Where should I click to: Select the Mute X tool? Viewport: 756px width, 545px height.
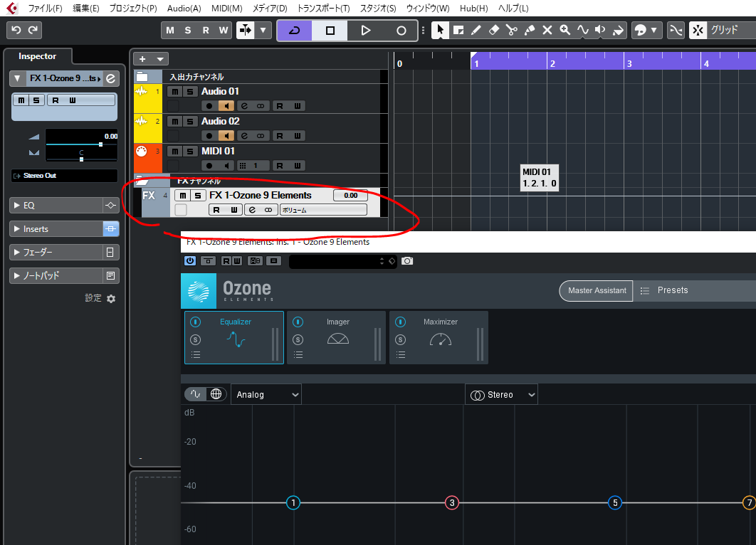tap(547, 31)
